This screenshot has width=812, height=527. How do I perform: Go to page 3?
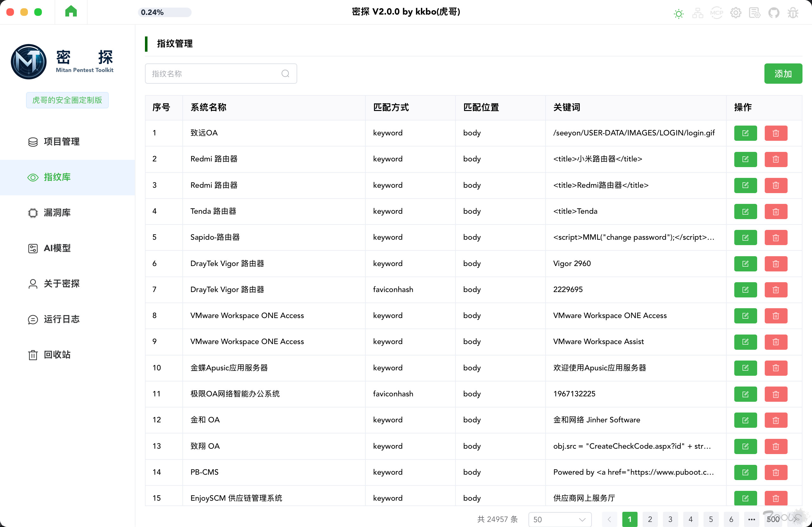(x=670, y=519)
